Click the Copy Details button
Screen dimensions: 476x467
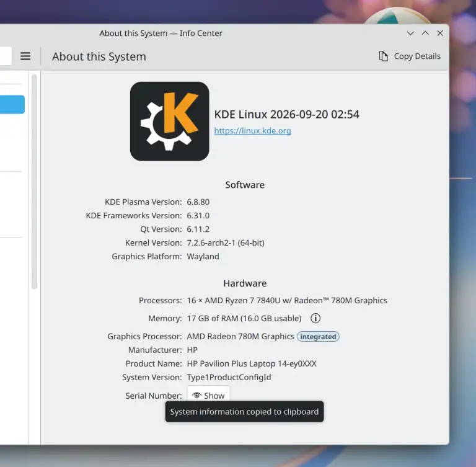[410, 56]
